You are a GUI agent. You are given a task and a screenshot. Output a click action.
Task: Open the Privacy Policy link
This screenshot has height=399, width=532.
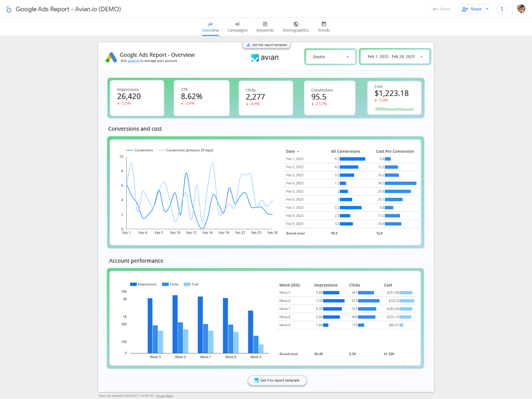point(165,396)
